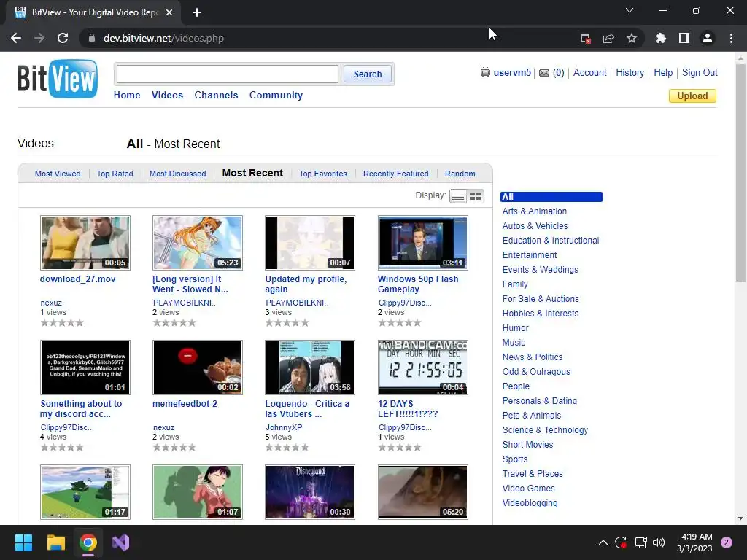Viewport: 747px width, 560px height.
Task: Open File Explorer from taskbar
Action: point(55,542)
